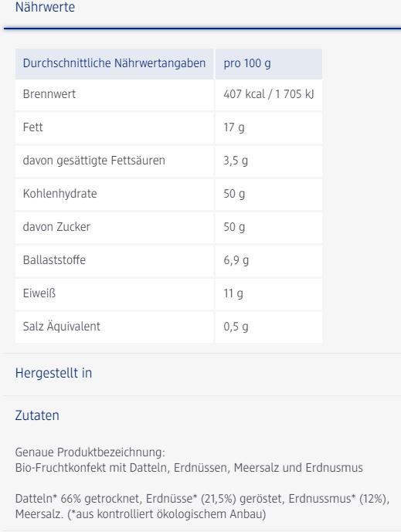Select the Kohlenhydrate row label
The width and height of the screenshot is (401, 532).
pos(59,194)
